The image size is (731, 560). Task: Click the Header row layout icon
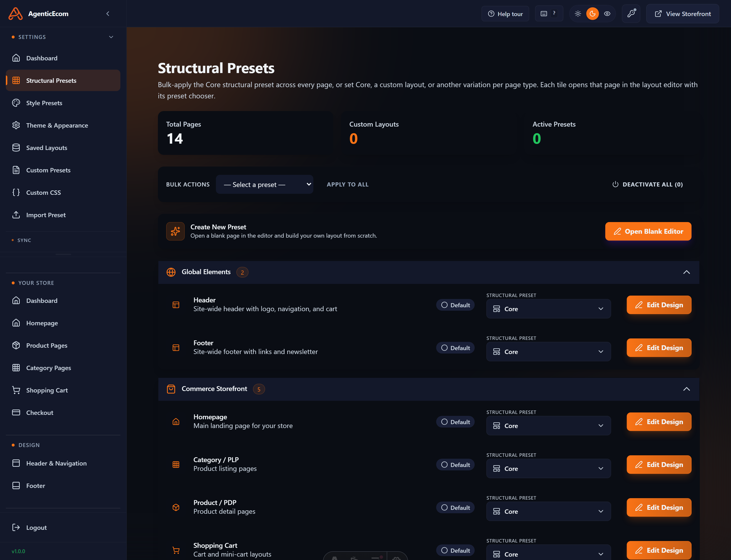[176, 305]
